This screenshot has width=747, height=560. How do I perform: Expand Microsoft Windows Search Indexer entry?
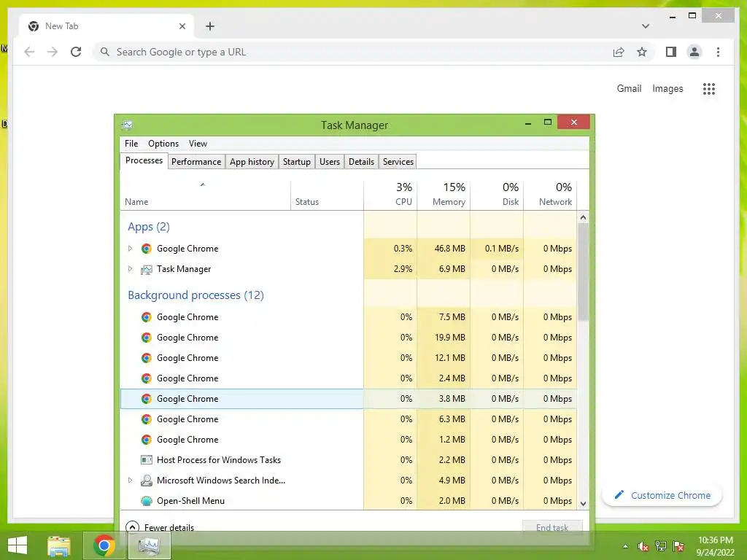[x=130, y=481]
